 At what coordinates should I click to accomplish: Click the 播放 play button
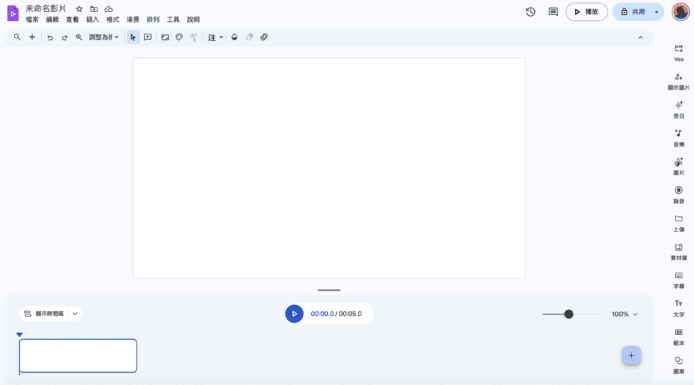tap(586, 12)
